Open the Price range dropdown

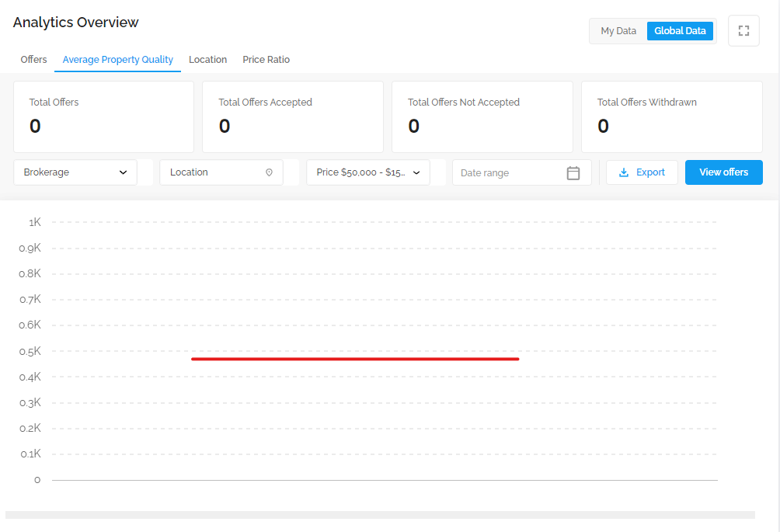tap(368, 172)
